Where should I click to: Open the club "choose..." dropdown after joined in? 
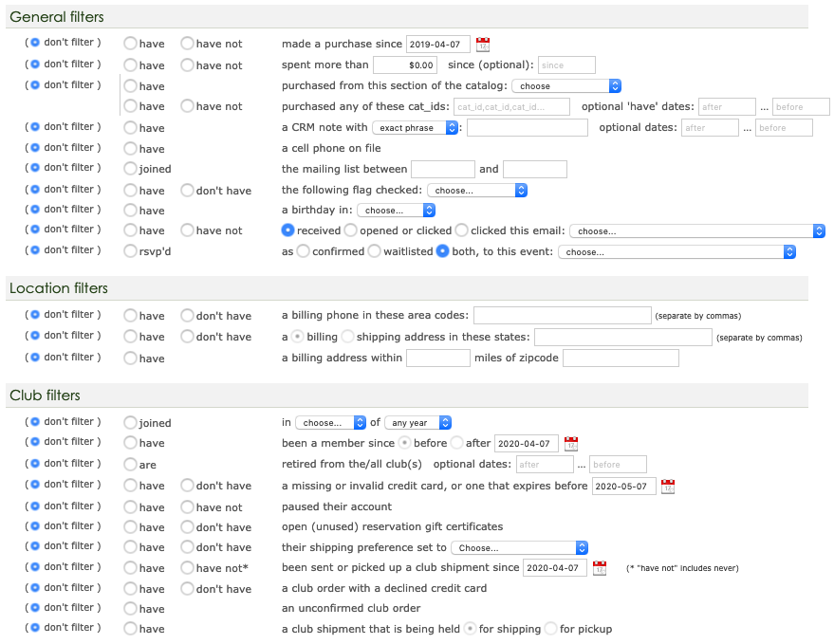tap(331, 423)
